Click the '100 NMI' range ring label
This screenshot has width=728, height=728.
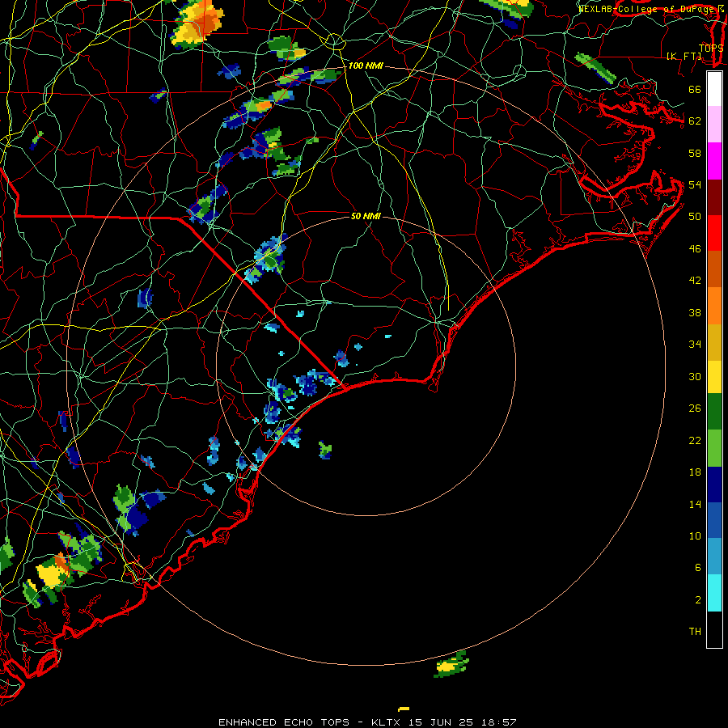366,66
